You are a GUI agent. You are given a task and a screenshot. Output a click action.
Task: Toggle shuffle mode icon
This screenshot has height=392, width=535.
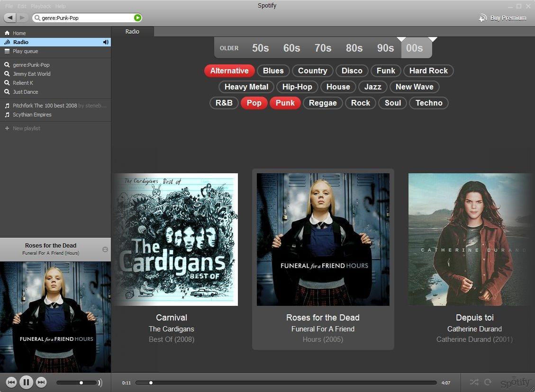(x=474, y=382)
